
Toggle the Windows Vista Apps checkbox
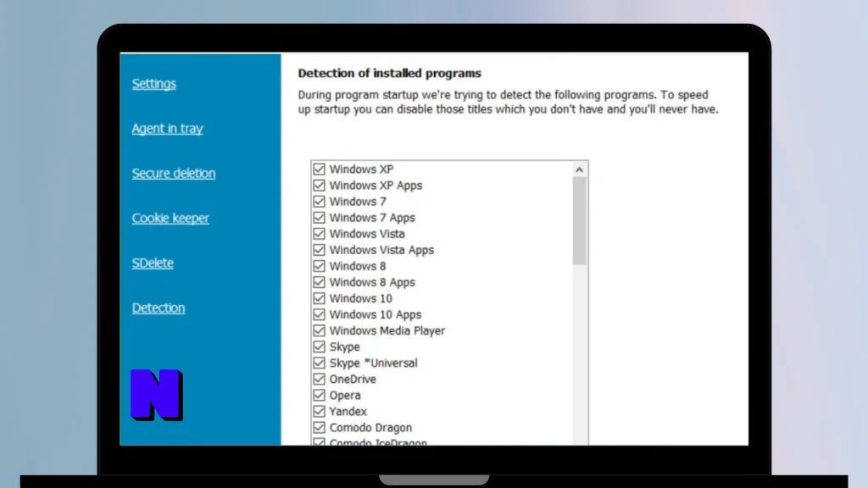click(x=319, y=250)
